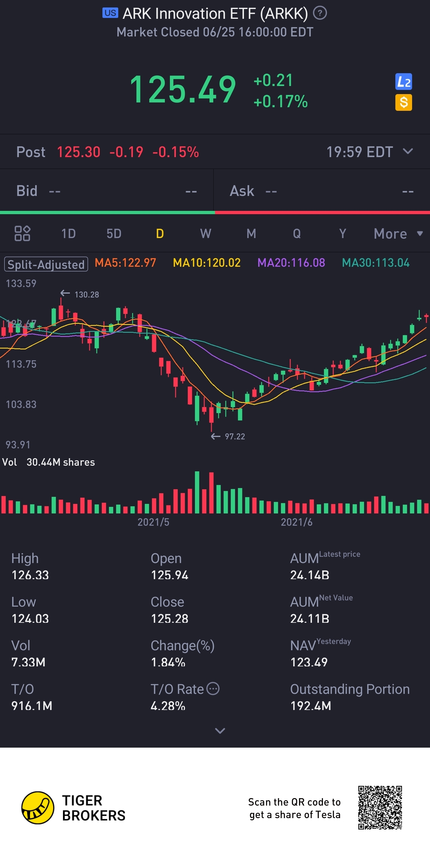Tap the T/O Rate info icon
This screenshot has width=430, height=868.
[x=213, y=688]
